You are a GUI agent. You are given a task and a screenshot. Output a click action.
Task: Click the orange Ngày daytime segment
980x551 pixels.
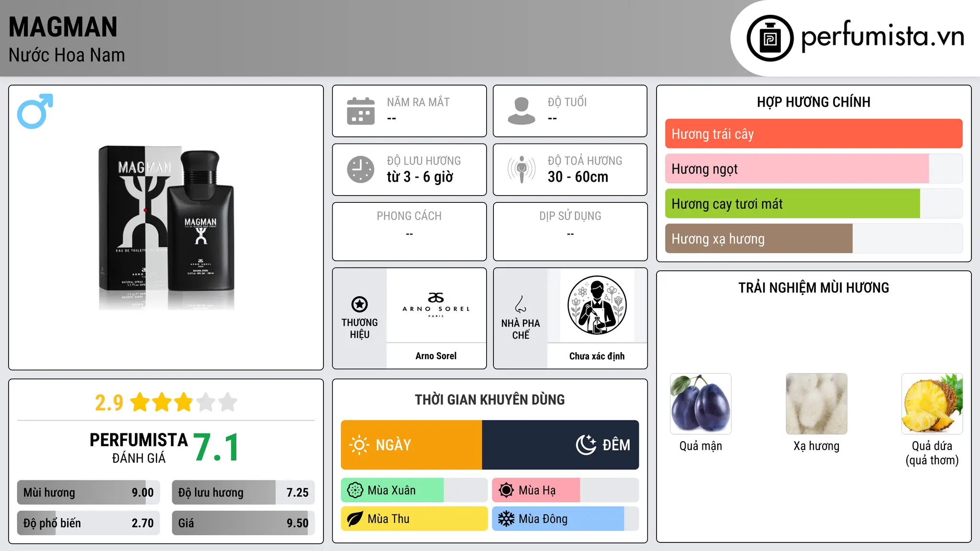click(412, 445)
